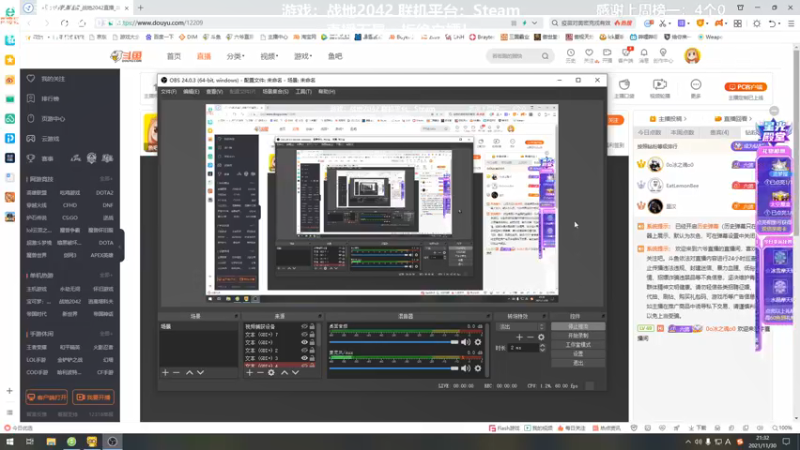Open the transition properties gear icon
The image size is (800, 450).
click(541, 337)
